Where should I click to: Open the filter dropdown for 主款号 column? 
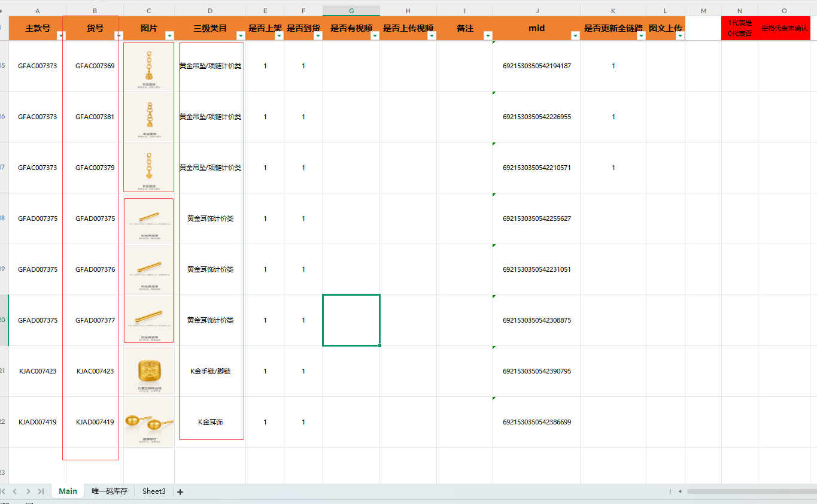60,36
